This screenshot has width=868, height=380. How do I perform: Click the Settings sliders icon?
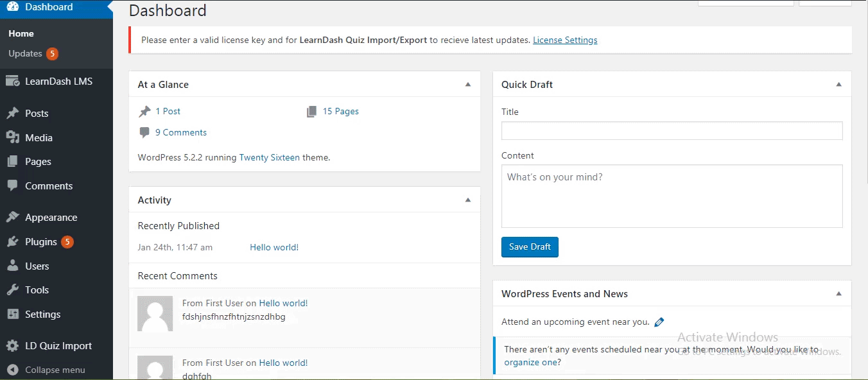[x=12, y=315]
